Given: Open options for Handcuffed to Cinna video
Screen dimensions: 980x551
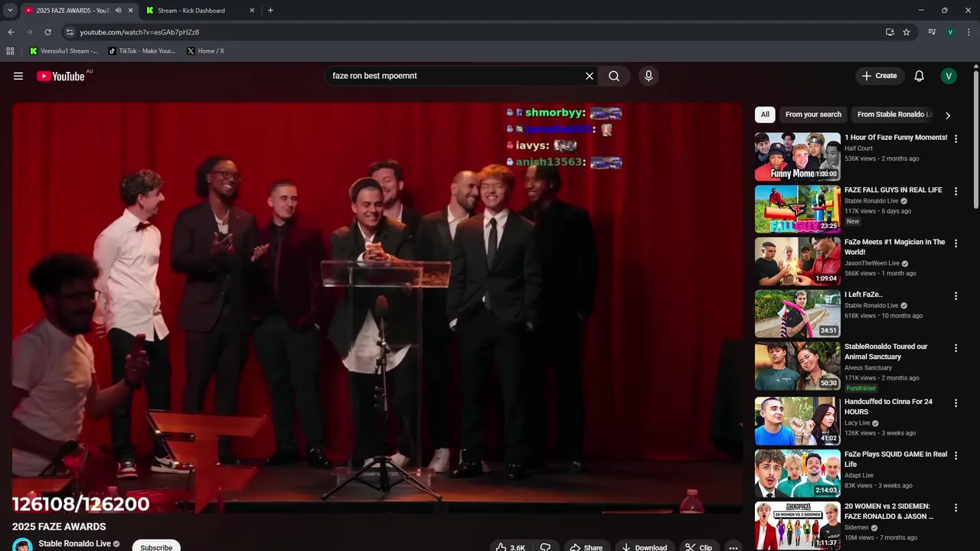Looking at the screenshot, I should [x=955, y=403].
